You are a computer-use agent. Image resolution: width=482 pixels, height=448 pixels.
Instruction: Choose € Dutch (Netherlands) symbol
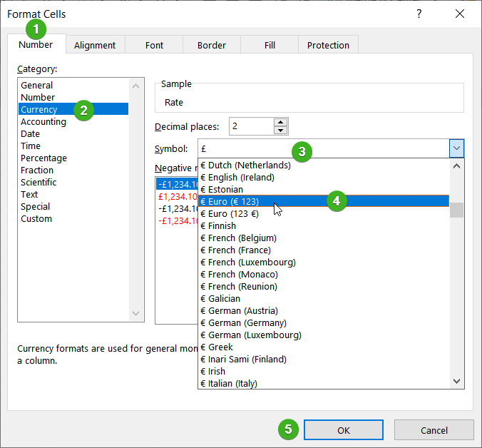(324, 165)
